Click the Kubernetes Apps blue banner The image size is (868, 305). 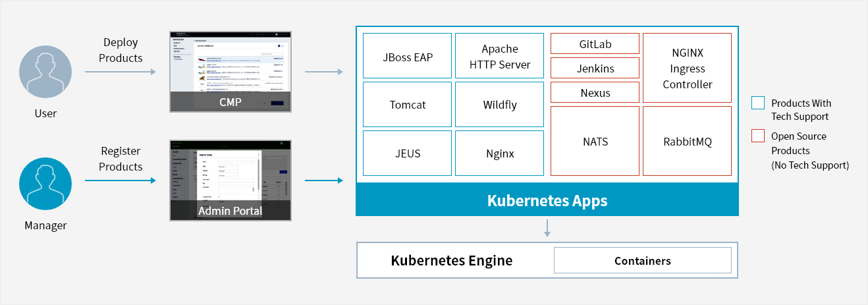point(547,200)
